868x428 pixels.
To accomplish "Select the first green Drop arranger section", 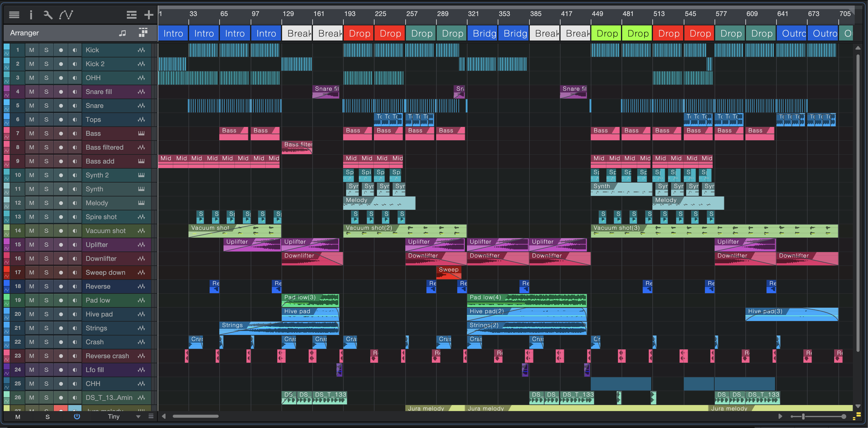I will 606,33.
